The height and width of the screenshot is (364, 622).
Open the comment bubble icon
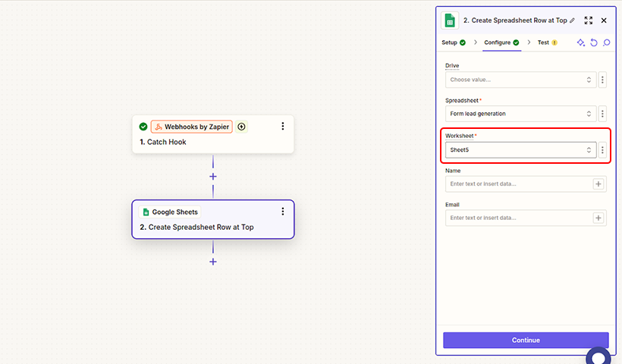point(607,42)
